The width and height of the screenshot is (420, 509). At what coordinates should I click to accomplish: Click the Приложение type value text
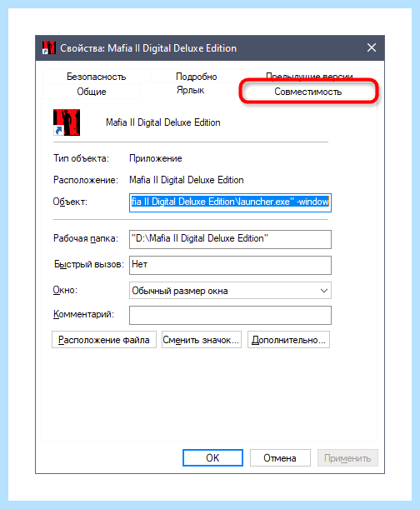coord(156,158)
